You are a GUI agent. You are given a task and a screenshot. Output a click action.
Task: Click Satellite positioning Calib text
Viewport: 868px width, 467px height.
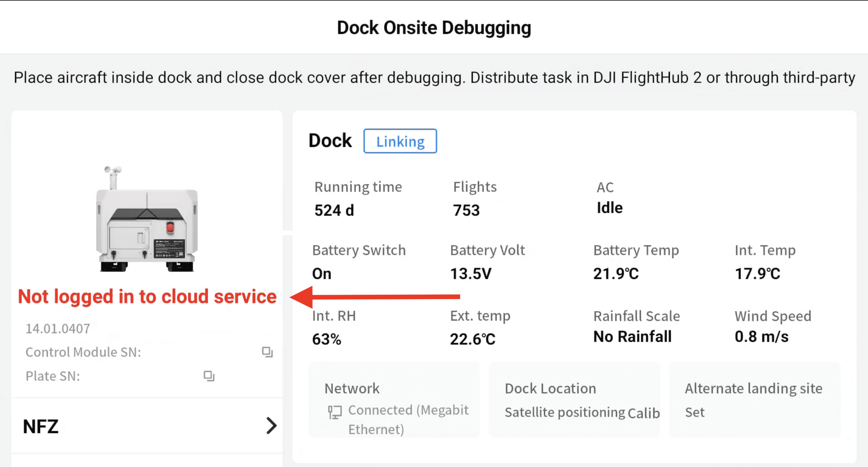point(582,412)
